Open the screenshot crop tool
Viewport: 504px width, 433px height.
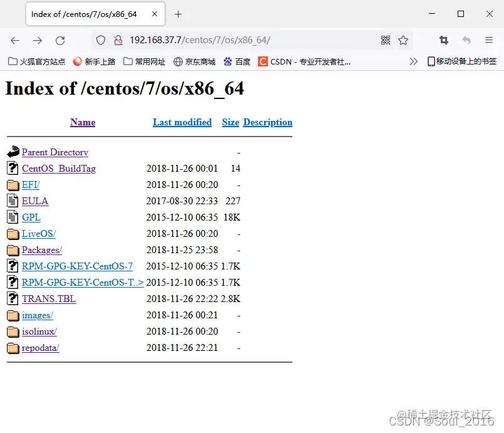tap(444, 40)
